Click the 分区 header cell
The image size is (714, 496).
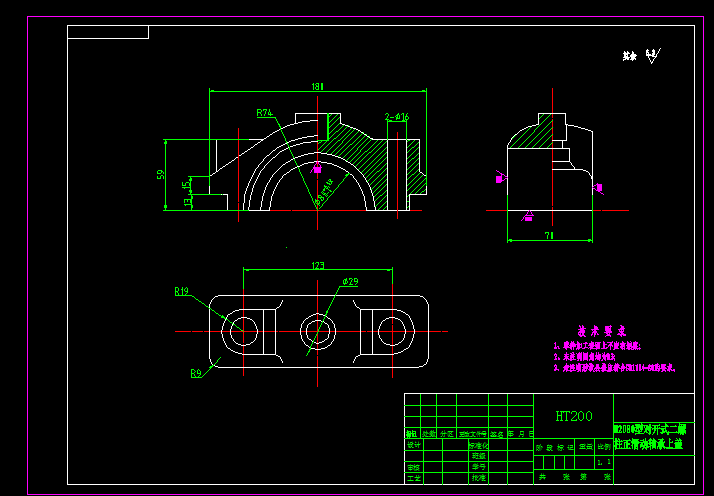click(446, 434)
